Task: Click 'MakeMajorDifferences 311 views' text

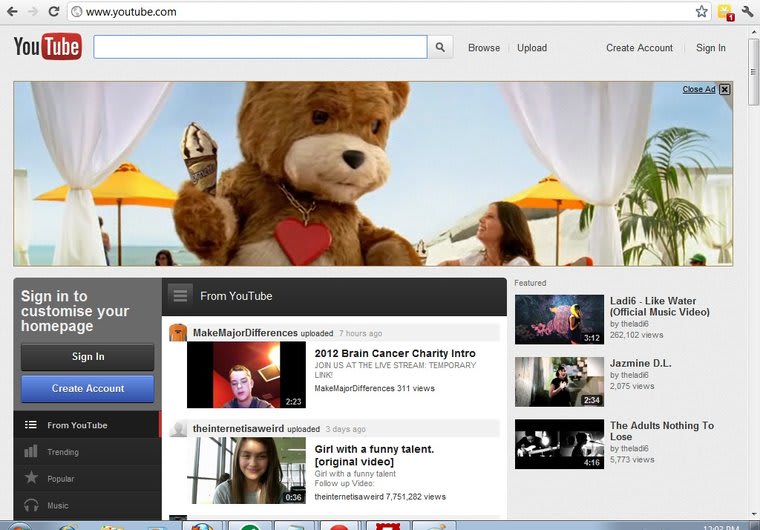Action: pos(374,388)
